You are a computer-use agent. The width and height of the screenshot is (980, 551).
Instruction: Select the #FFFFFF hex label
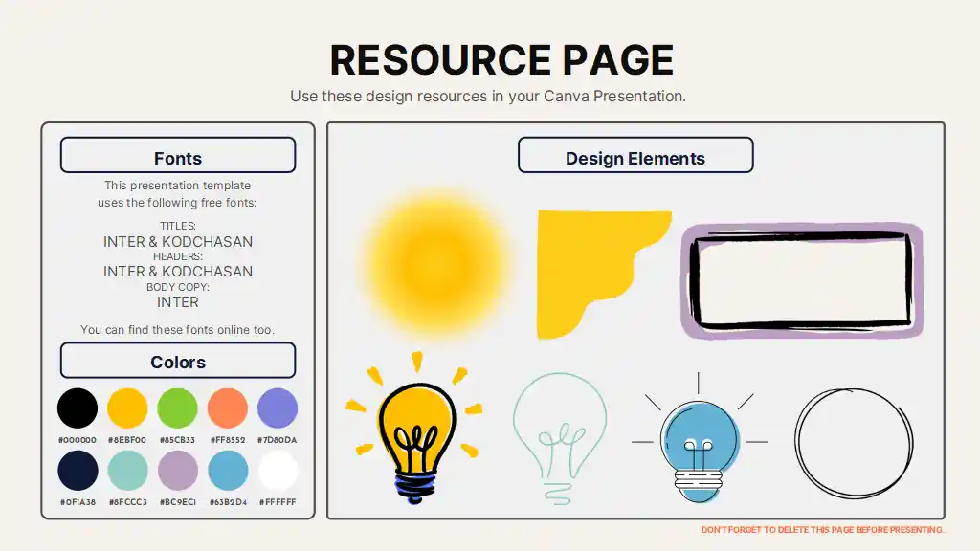pos(278,502)
